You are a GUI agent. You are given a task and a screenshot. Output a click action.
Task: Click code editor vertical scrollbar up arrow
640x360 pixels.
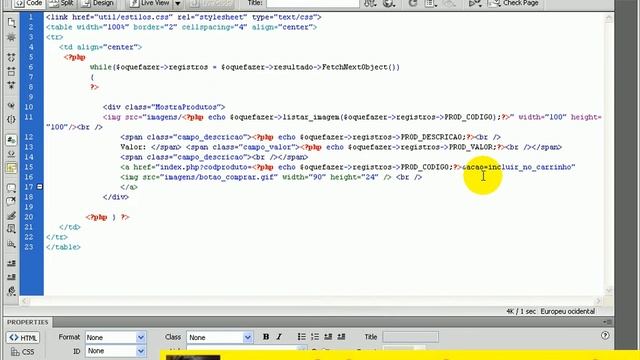pyautogui.click(x=609, y=18)
